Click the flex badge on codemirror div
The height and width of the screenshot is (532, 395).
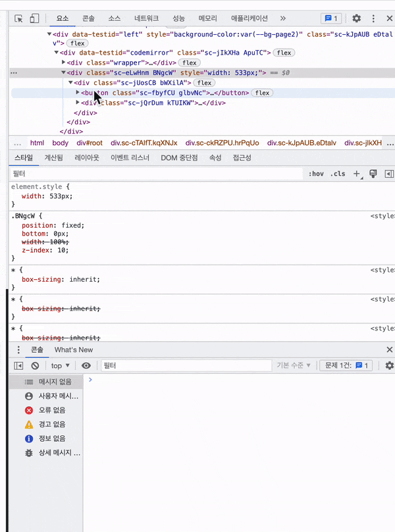click(x=284, y=53)
